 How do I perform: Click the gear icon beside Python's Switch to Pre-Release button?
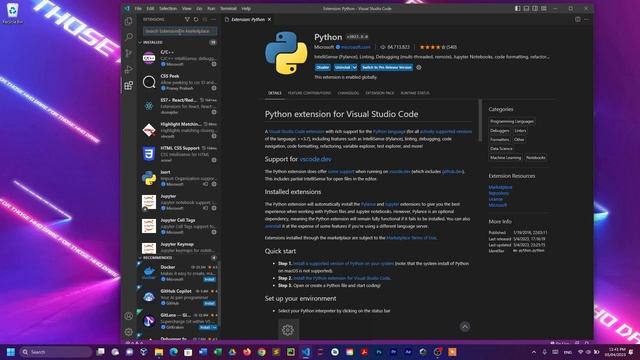(418, 67)
